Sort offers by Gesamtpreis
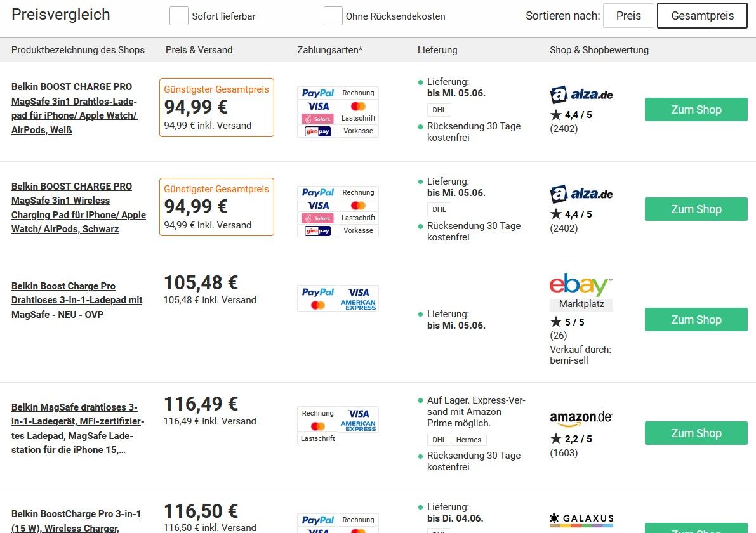The image size is (756, 533). point(702,16)
